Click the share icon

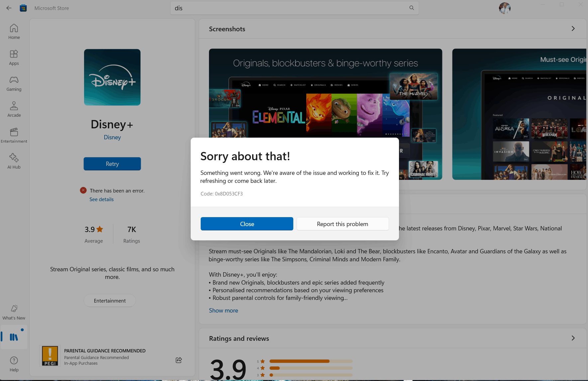(179, 360)
